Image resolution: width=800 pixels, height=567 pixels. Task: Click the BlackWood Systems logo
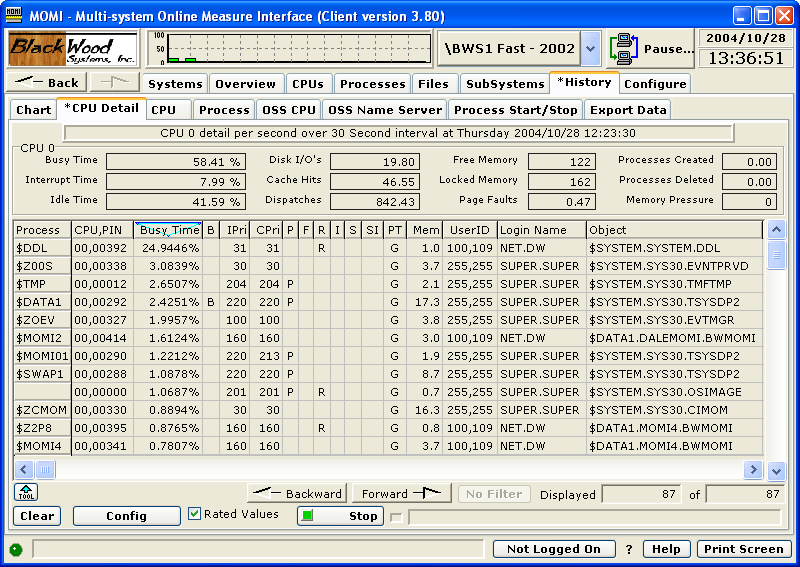(73, 48)
